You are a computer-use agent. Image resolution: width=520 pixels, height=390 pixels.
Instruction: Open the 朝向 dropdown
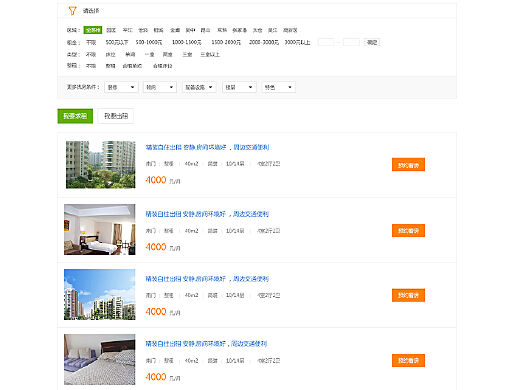(x=160, y=87)
